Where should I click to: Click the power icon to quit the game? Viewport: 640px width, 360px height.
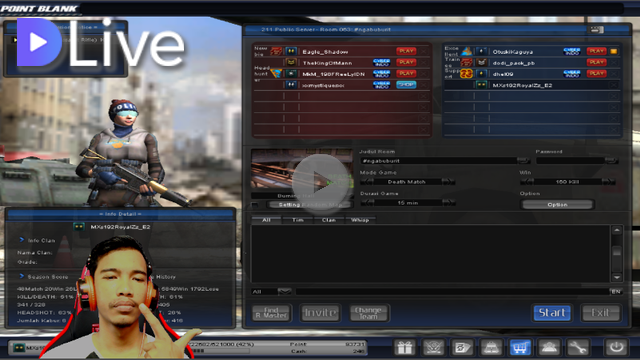click(x=616, y=348)
